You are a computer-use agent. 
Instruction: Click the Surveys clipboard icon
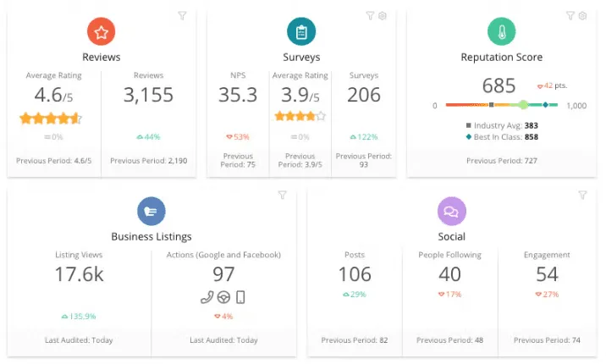300,33
